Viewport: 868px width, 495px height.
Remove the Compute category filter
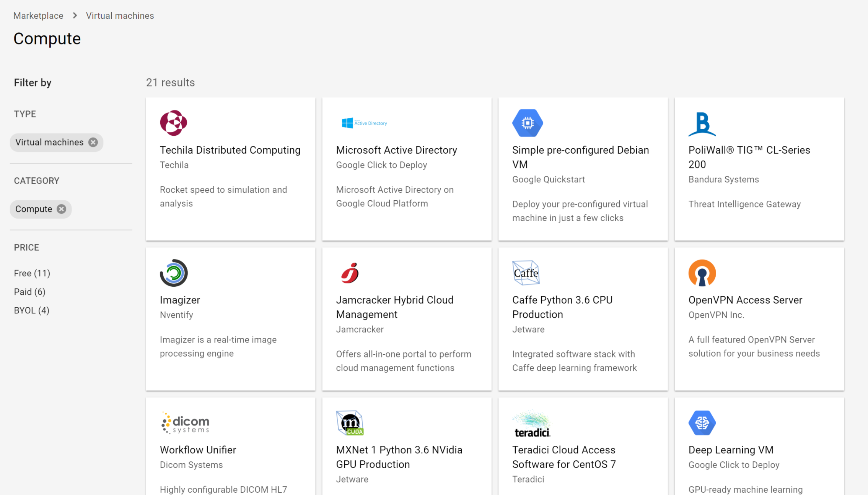click(61, 209)
